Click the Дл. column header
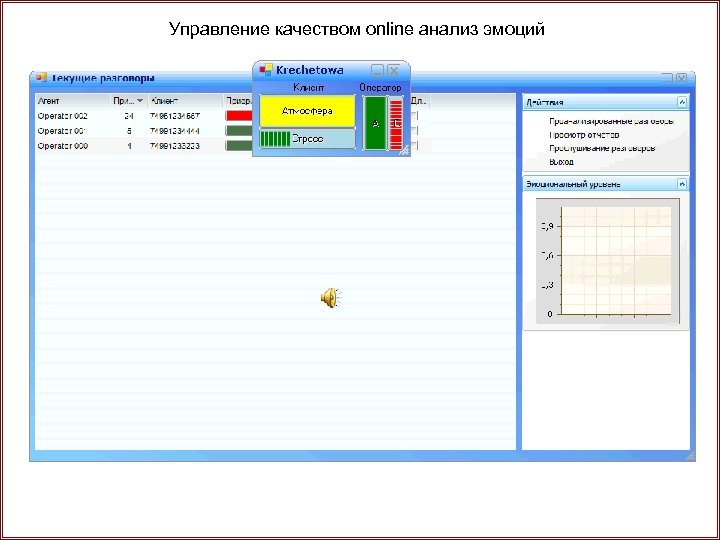This screenshot has height=540, width=720. (x=419, y=101)
